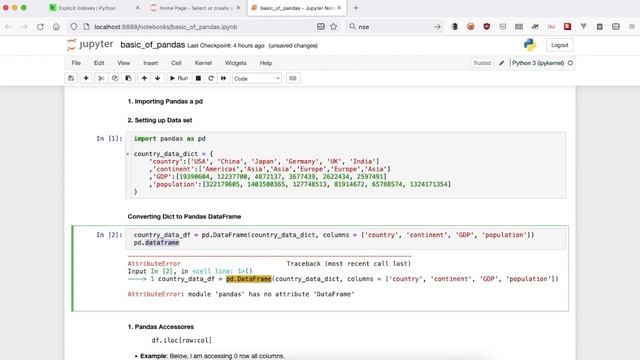Click the import pandas code cell
The height and width of the screenshot is (360, 640).
point(345,165)
